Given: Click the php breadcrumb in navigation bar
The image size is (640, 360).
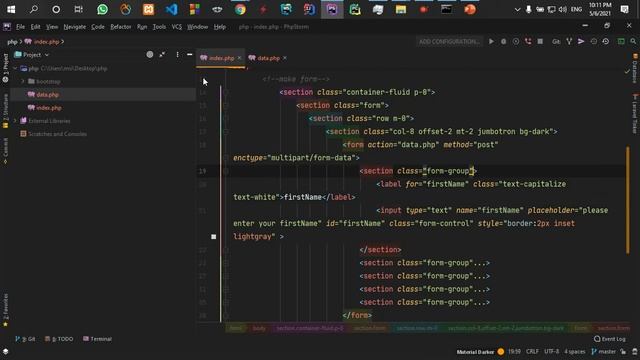Looking at the screenshot, I should pyautogui.click(x=12, y=42).
